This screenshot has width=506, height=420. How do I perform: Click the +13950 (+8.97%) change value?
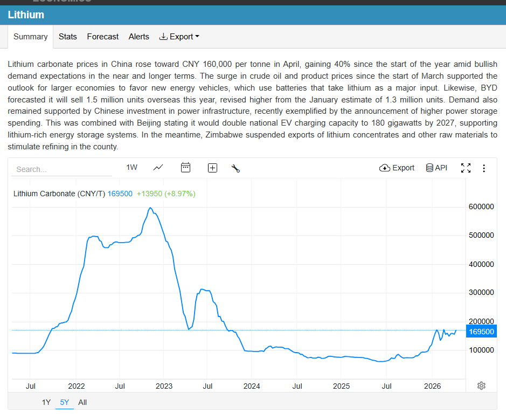[166, 194]
